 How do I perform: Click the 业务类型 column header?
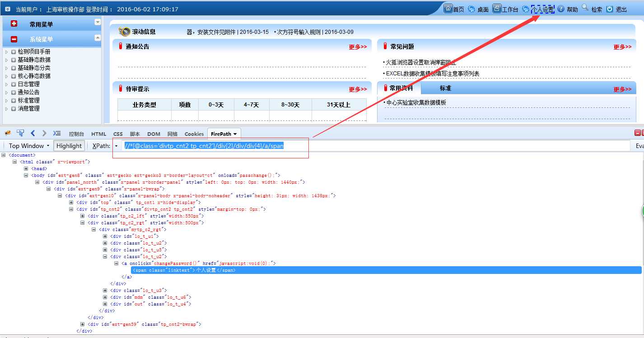coord(145,105)
